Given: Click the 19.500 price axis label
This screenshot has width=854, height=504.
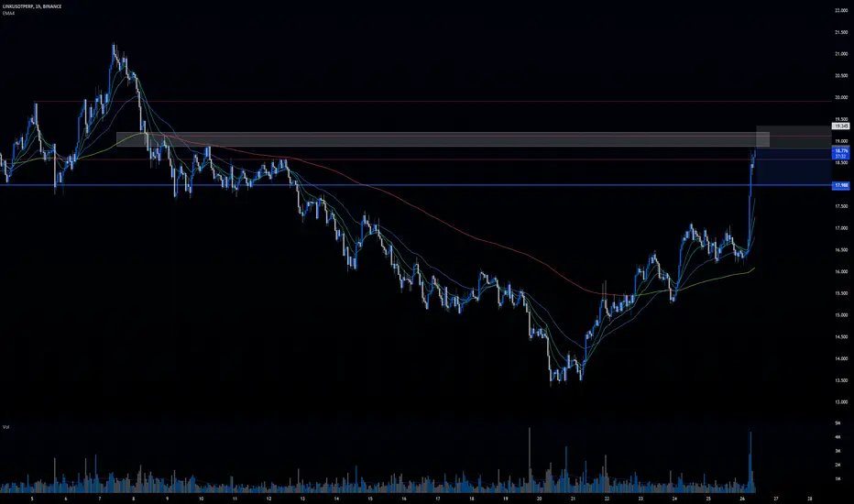Looking at the screenshot, I should pyautogui.click(x=841, y=119).
